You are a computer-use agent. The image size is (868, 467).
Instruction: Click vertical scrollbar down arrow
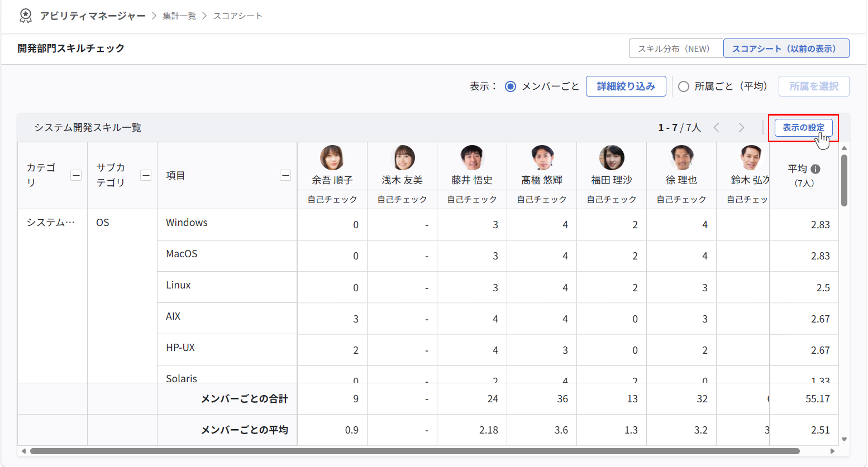(844, 439)
